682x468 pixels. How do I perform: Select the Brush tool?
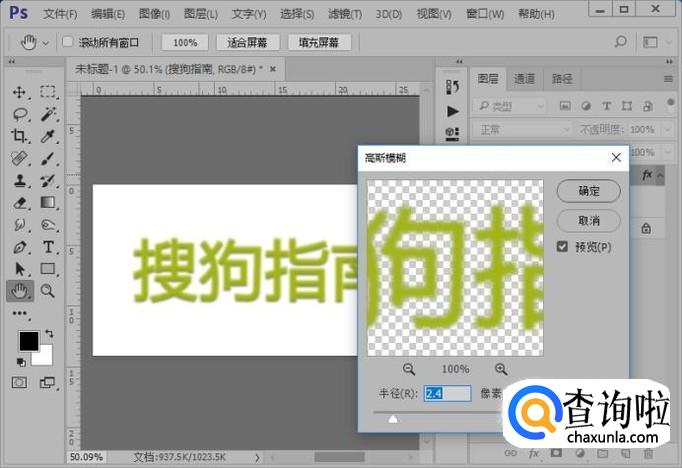click(x=48, y=158)
